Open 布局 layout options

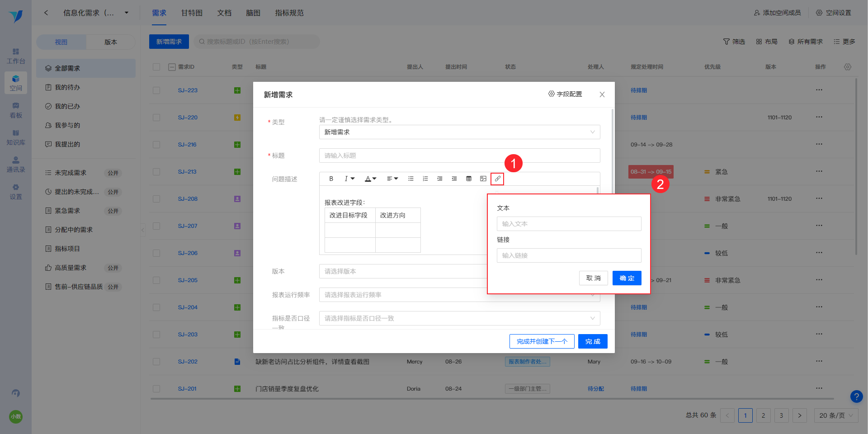click(767, 42)
